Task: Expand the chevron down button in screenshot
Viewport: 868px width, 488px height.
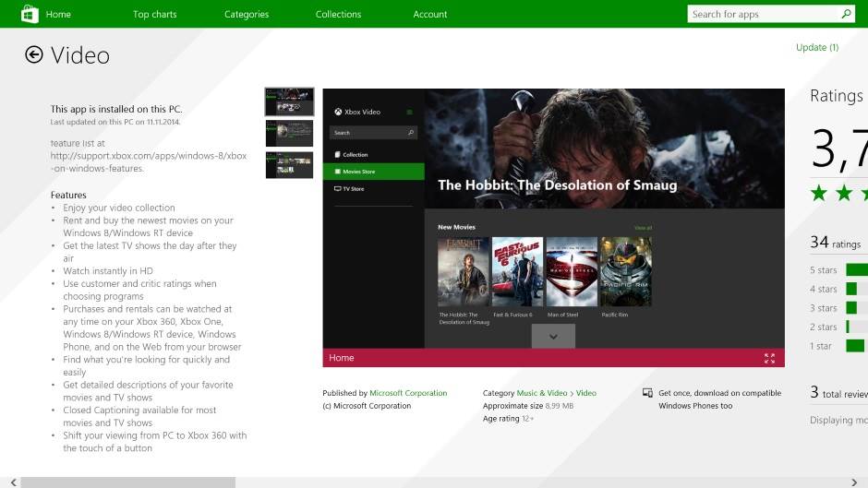Action: tap(553, 337)
